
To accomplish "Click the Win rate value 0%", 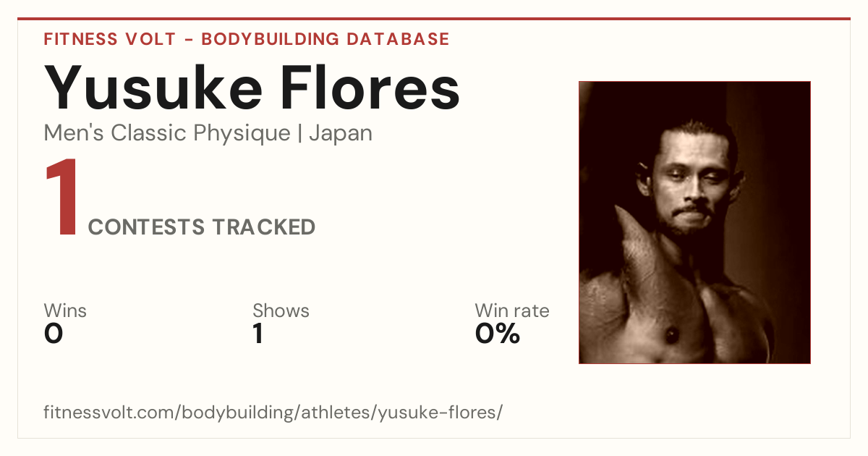I will point(498,334).
